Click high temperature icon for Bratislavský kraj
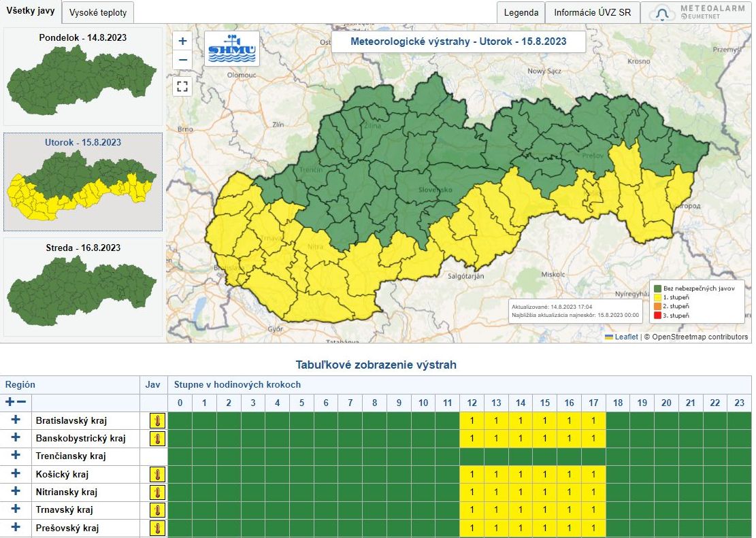 [158, 421]
